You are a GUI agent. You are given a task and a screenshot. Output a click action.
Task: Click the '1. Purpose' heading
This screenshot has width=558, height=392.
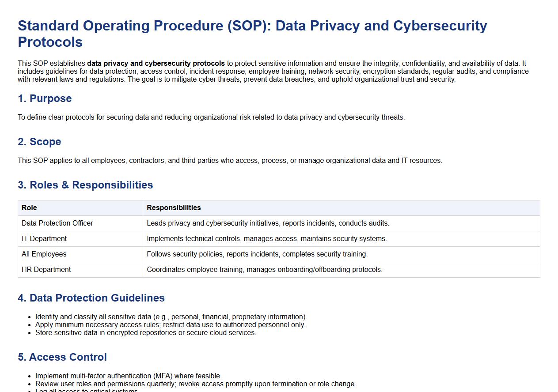click(45, 98)
